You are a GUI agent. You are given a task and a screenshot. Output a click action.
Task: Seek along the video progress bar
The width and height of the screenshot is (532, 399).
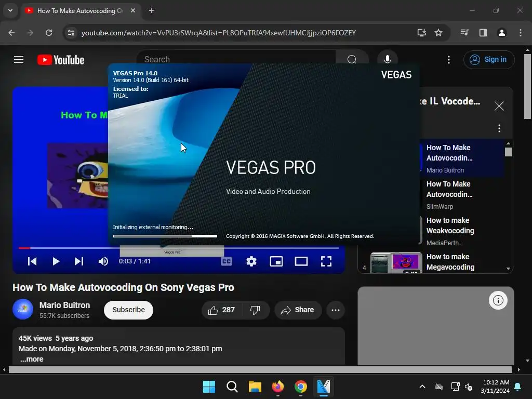click(179, 248)
